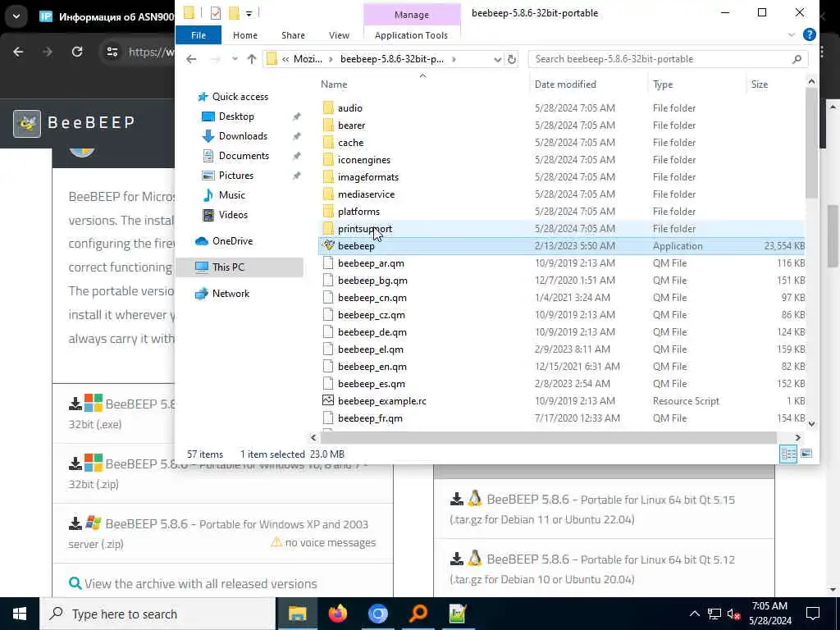Image resolution: width=840 pixels, height=630 pixels.
Task: Click New folder quick access toolbar icon
Action: coord(234,13)
